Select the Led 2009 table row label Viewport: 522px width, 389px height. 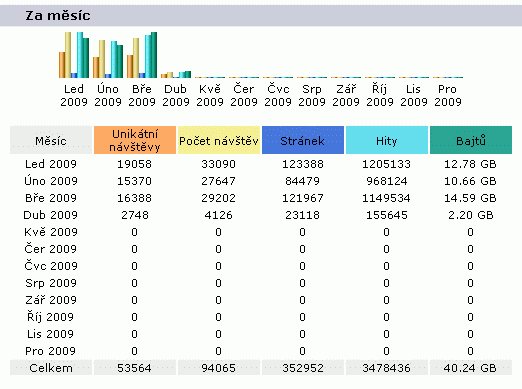tap(51, 164)
